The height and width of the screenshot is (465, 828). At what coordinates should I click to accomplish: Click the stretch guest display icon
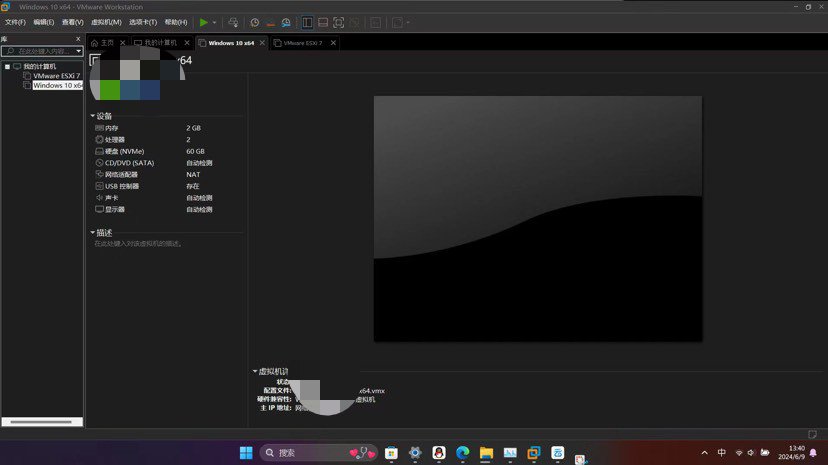tap(397, 23)
